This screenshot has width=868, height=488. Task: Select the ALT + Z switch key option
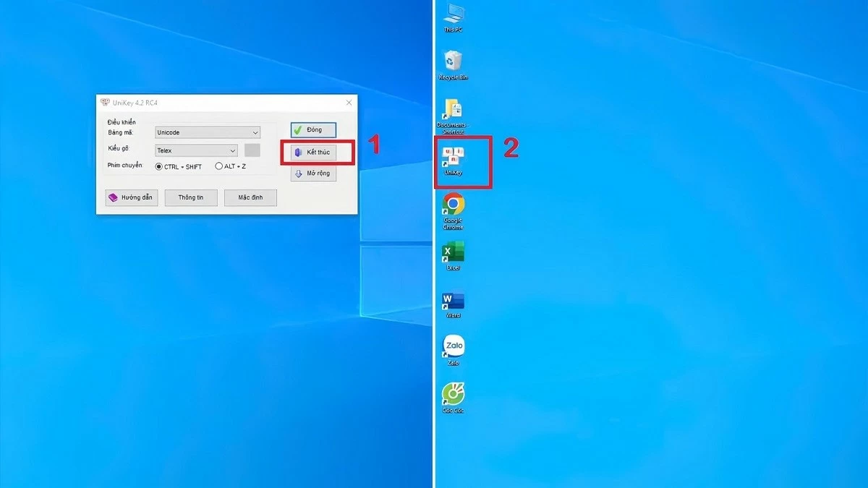click(219, 166)
